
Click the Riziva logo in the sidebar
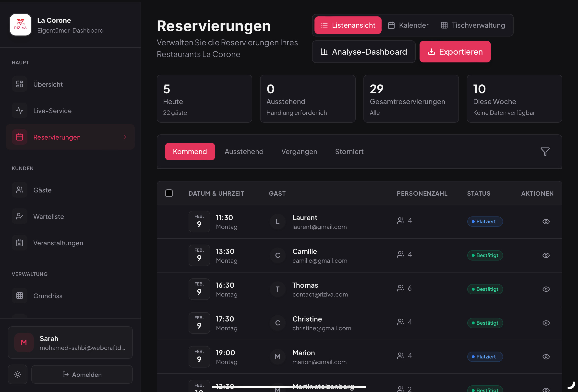tap(20, 25)
